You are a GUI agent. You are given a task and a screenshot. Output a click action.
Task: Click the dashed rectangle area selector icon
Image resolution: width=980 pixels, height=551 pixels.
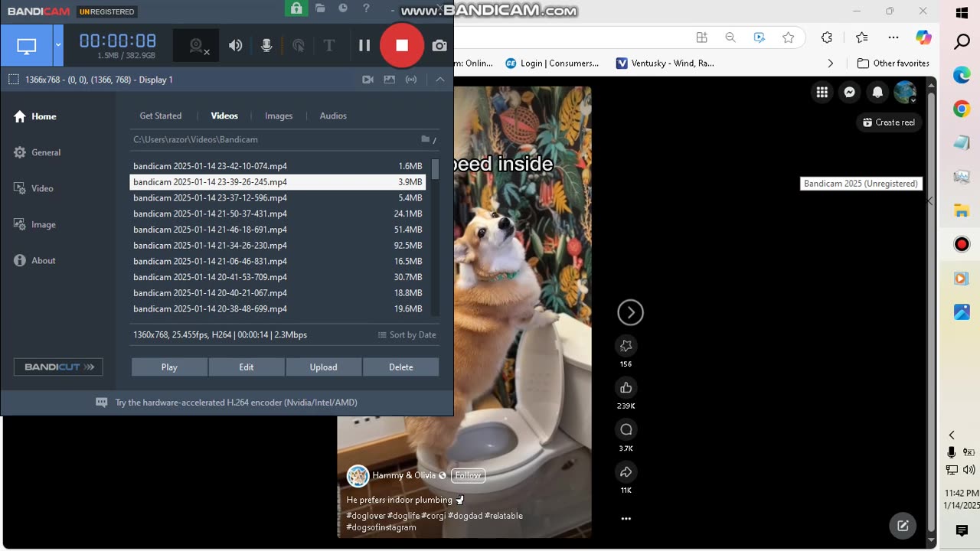click(x=13, y=80)
